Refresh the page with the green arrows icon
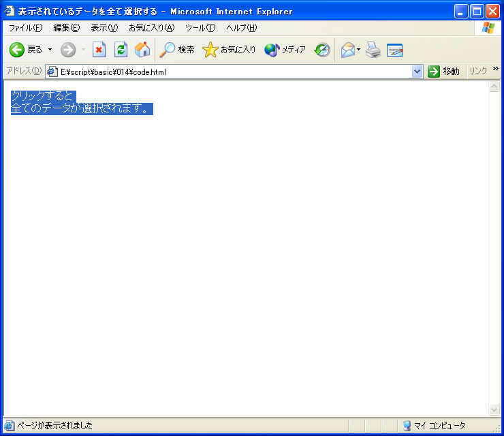Viewport: 504px width, 436px height. [x=121, y=50]
